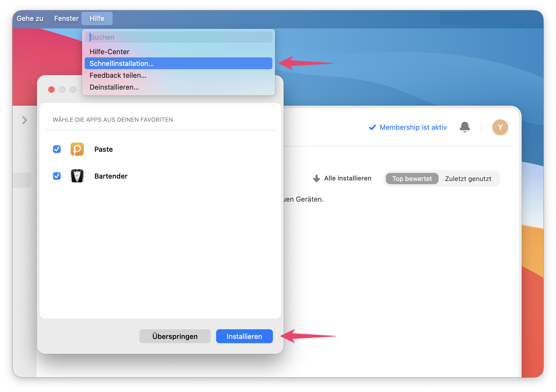Viewport: 556px width, 392px height.
Task: Click the Bartender tuxedo app icon
Action: point(77,176)
